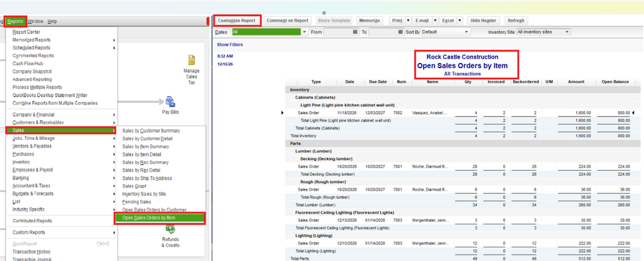Select the Sales menu entry
Viewport: 644px width, 261px height.
coord(62,130)
